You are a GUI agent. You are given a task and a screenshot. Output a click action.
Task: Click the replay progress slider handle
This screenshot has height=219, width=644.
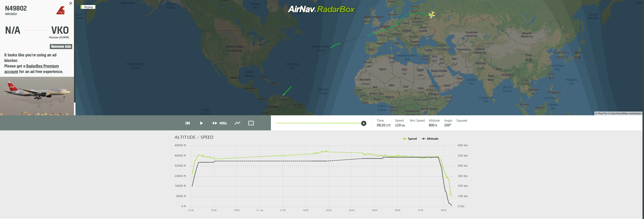[364, 123]
